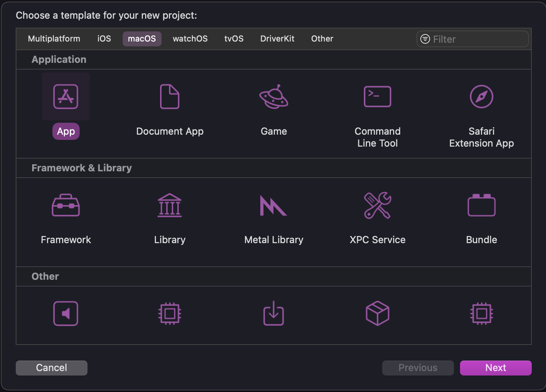
Task: Switch to the iOS tab
Action: tap(104, 39)
